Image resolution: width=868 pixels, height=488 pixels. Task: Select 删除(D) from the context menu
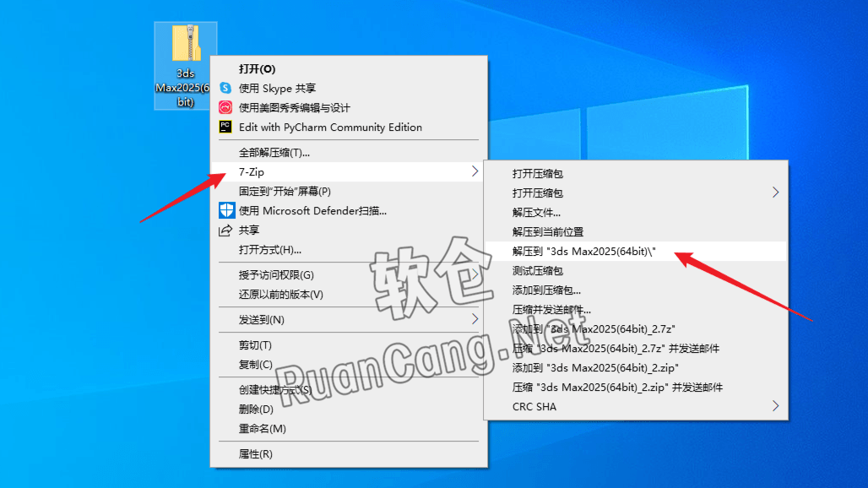pos(256,409)
